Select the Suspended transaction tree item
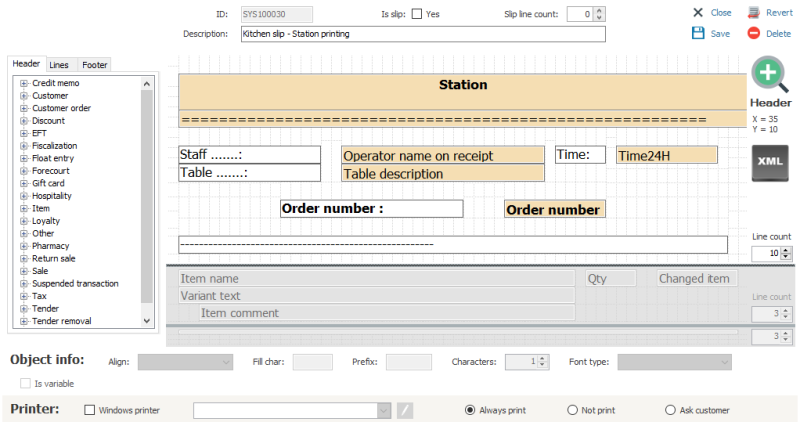 [75, 284]
